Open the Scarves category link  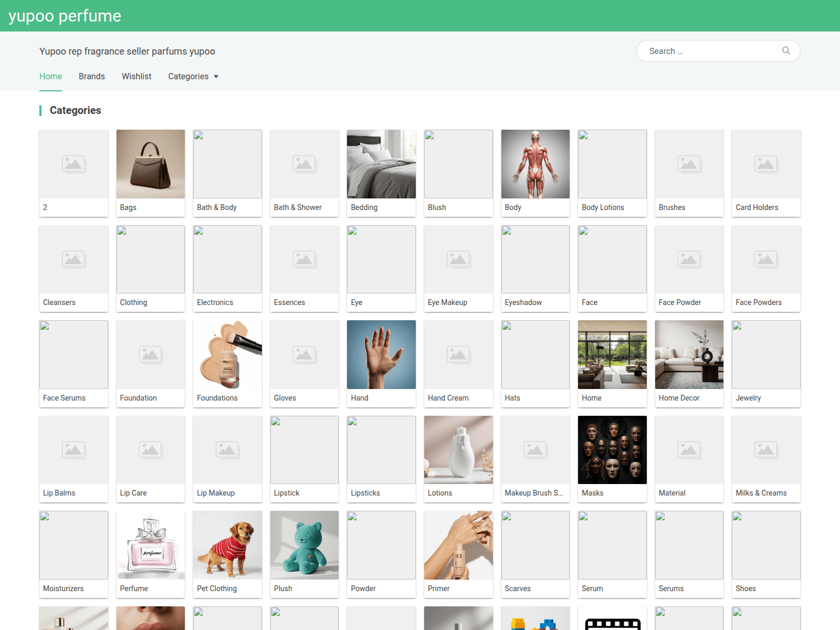(x=518, y=589)
